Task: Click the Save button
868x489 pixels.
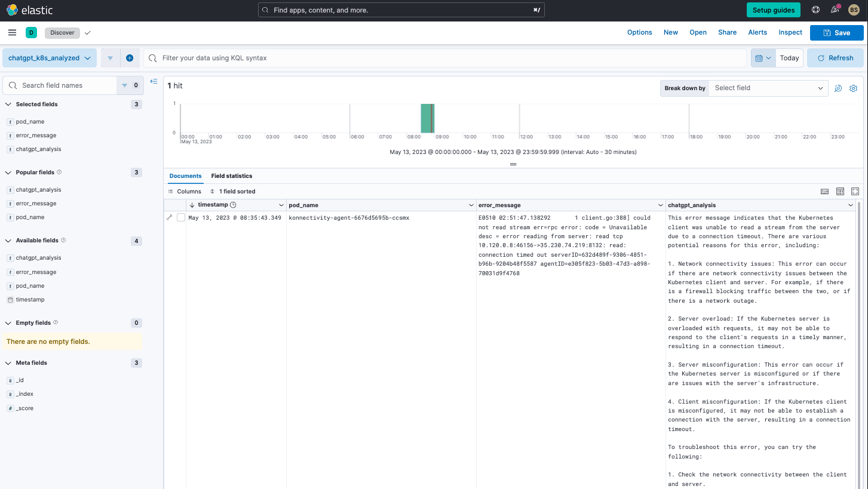Action: 836,33
